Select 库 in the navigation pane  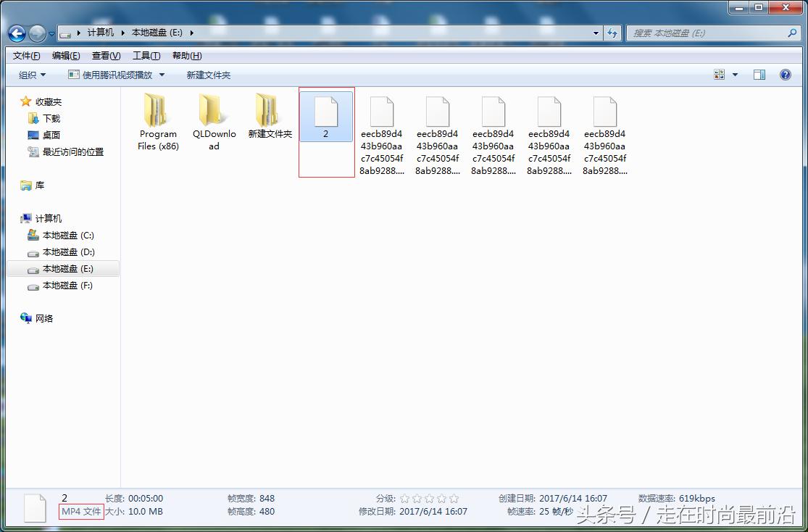(33, 186)
